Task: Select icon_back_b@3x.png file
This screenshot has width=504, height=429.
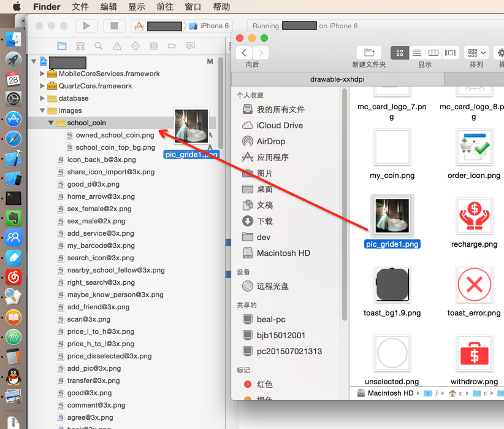Action: pyautogui.click(x=101, y=160)
